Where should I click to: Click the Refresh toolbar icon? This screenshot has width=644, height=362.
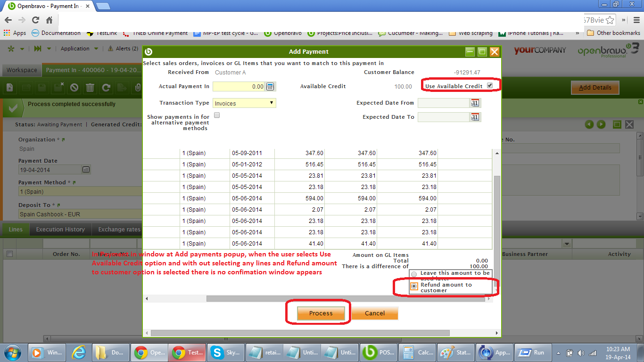[x=106, y=88]
